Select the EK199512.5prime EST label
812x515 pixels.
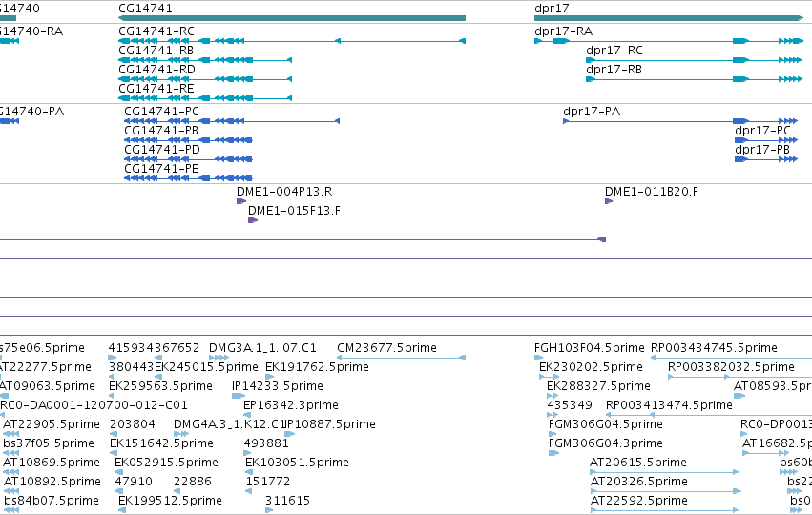[x=171, y=501]
